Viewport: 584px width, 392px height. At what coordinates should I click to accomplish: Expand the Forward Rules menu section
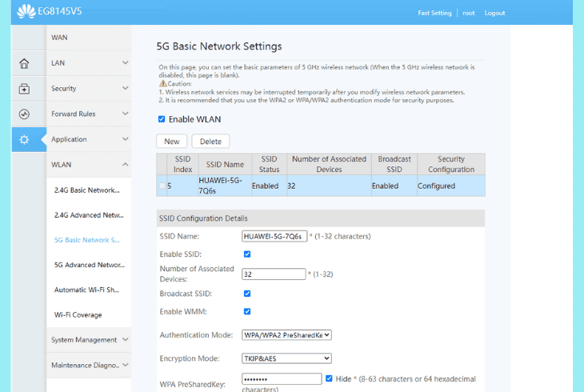coord(89,114)
